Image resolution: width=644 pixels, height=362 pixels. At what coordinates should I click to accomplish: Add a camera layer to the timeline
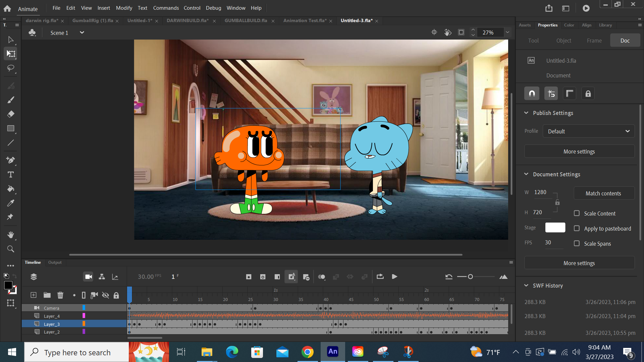[x=88, y=277]
